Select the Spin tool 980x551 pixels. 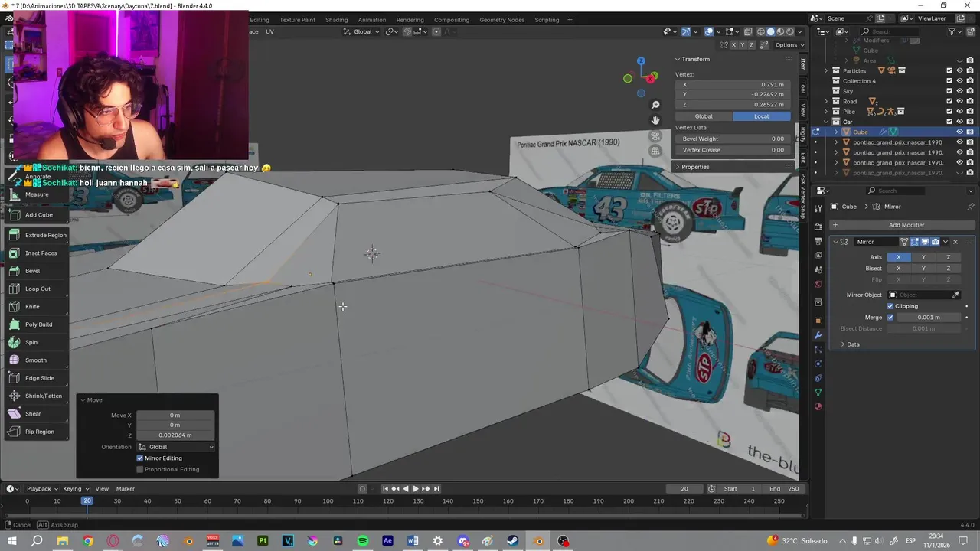point(37,342)
